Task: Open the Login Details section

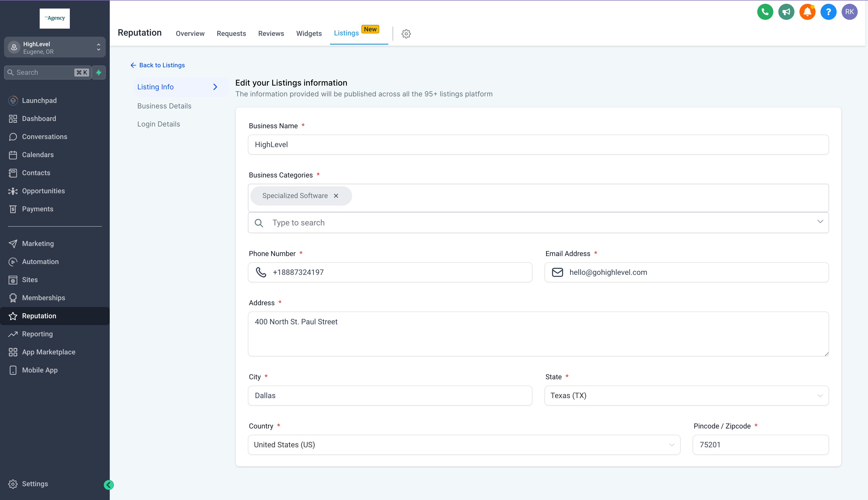Action: click(x=159, y=124)
